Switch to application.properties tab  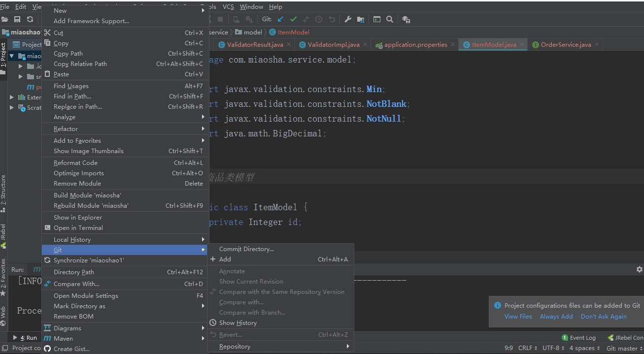point(416,44)
